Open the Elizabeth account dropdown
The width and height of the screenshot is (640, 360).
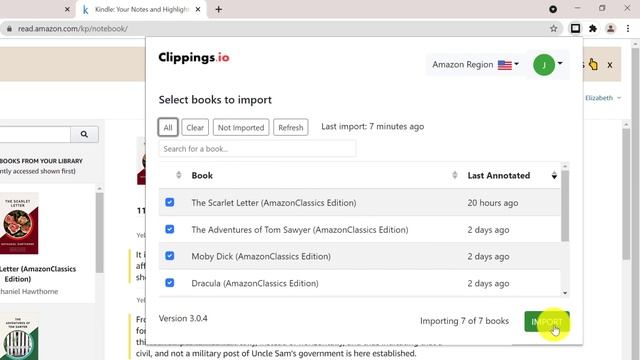603,98
